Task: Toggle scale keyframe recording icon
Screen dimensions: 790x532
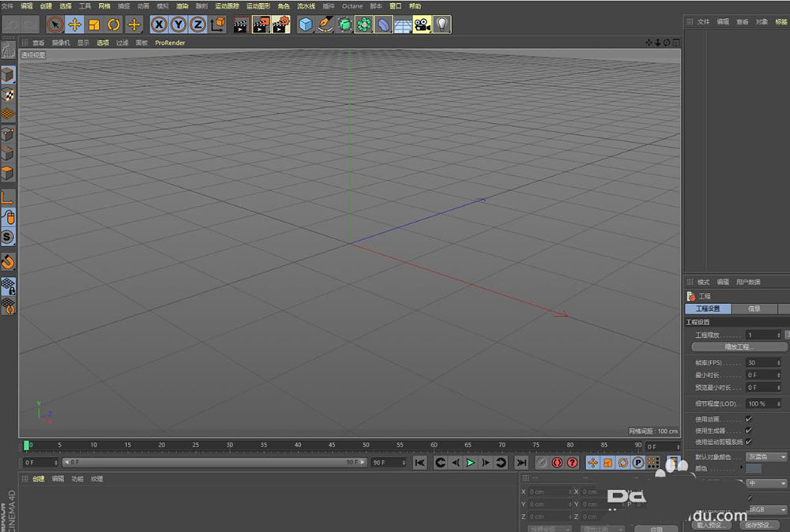Action: pos(608,463)
